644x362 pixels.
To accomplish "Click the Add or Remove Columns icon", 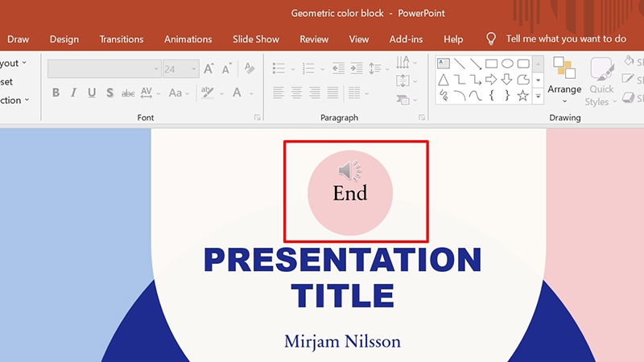I will coord(354,93).
